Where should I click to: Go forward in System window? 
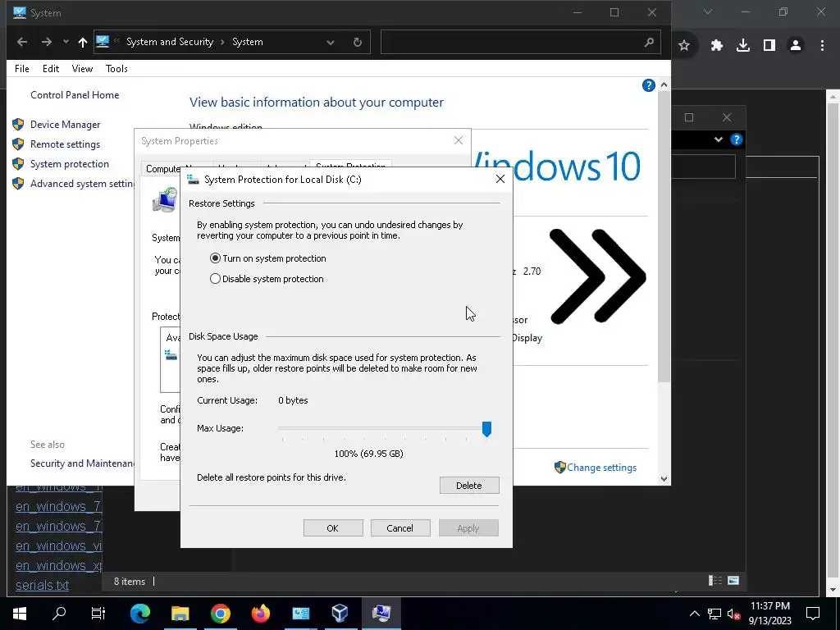point(47,42)
